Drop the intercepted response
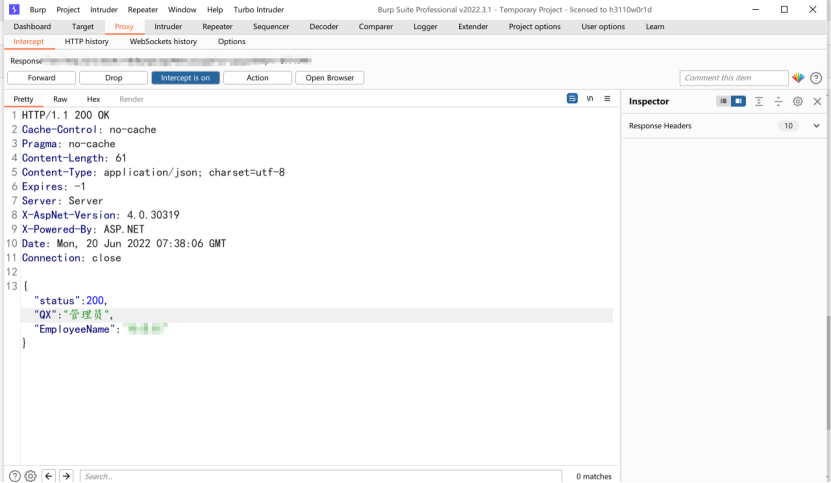This screenshot has height=483, width=831. pyautogui.click(x=113, y=78)
